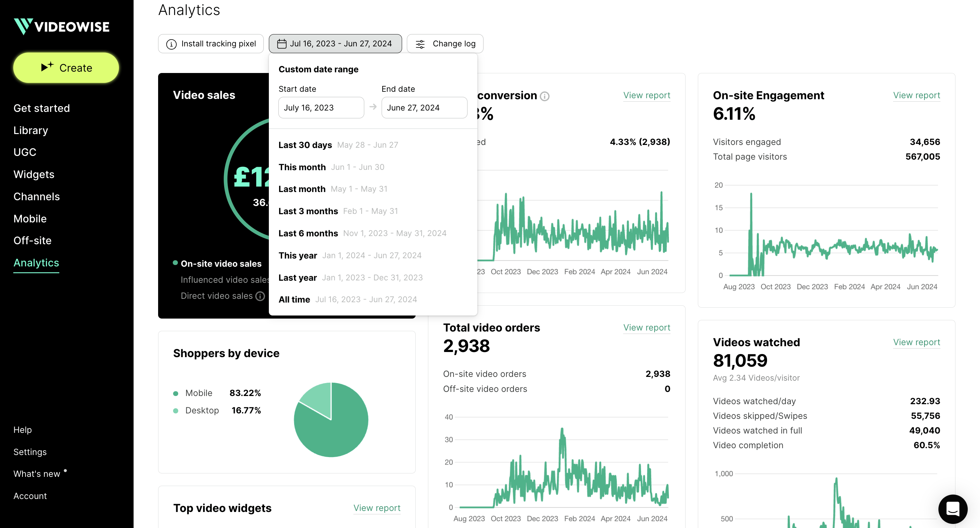
Task: Choose the Last 6 months range
Action: [x=308, y=233]
